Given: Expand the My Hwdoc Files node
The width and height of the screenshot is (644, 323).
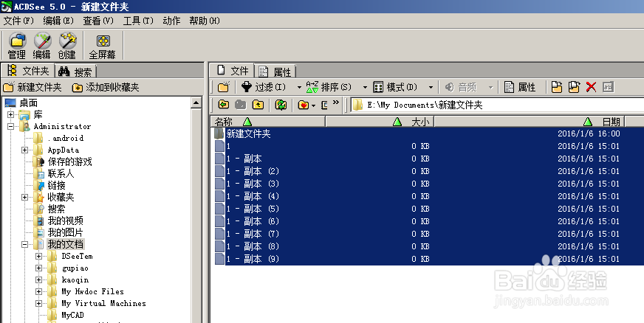Looking at the screenshot, I should pyautogui.click(x=38, y=292).
